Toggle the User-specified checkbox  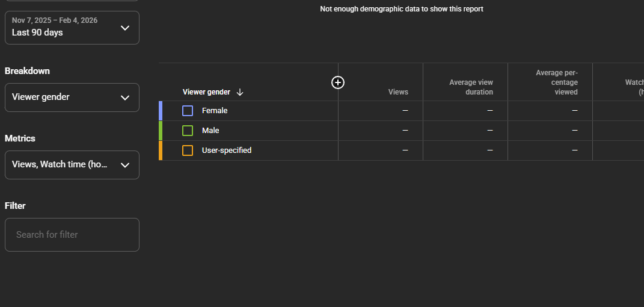click(x=188, y=150)
